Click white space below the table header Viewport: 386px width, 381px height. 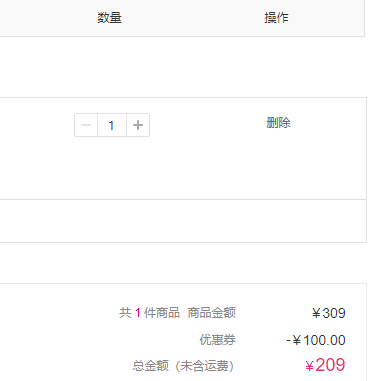(x=183, y=67)
